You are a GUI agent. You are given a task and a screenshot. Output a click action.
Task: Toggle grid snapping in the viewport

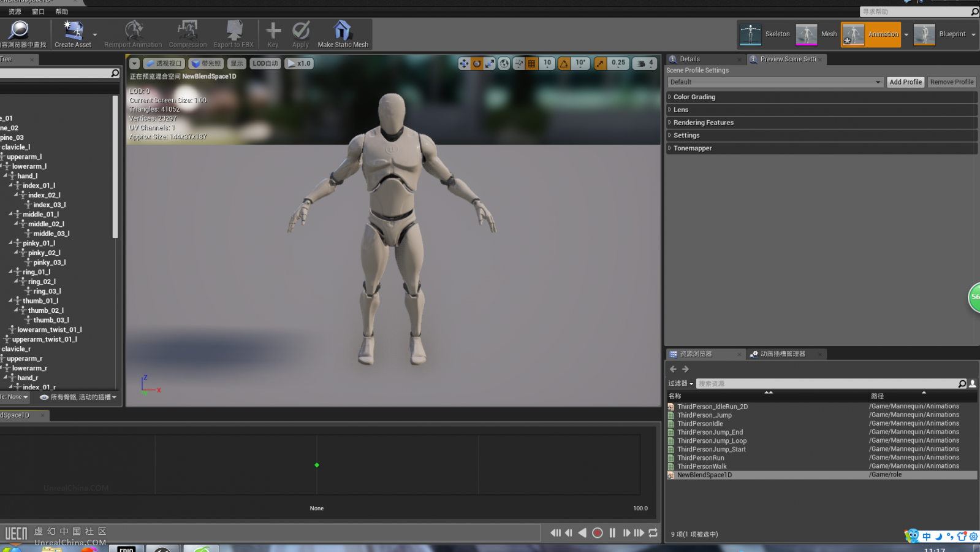tap(532, 63)
